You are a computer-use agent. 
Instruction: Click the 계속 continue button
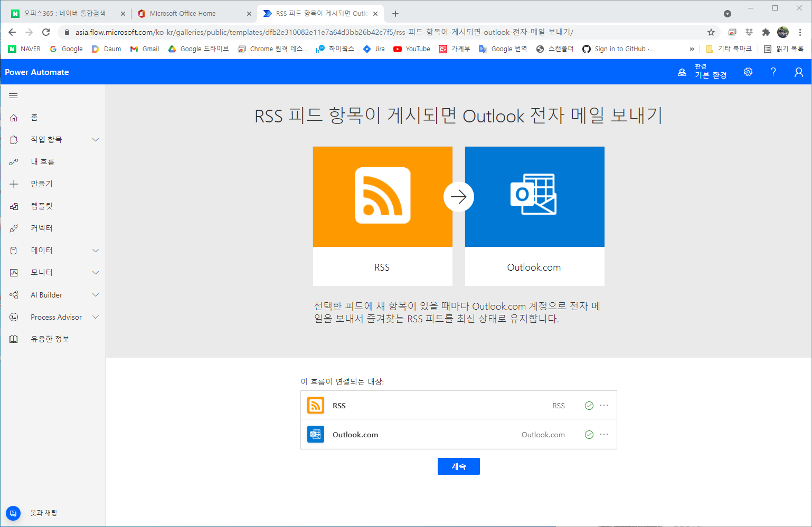tap(459, 466)
